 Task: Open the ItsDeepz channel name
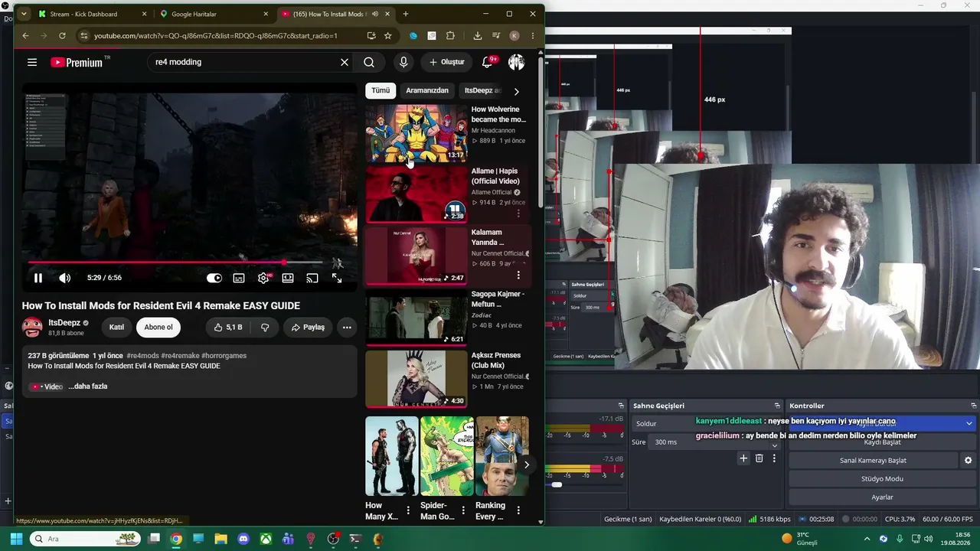pyautogui.click(x=64, y=323)
